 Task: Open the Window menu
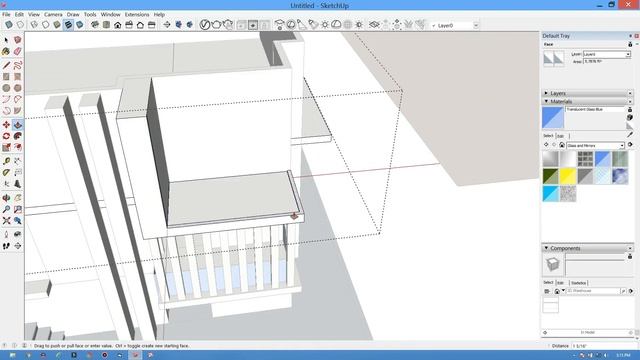pyautogui.click(x=110, y=14)
